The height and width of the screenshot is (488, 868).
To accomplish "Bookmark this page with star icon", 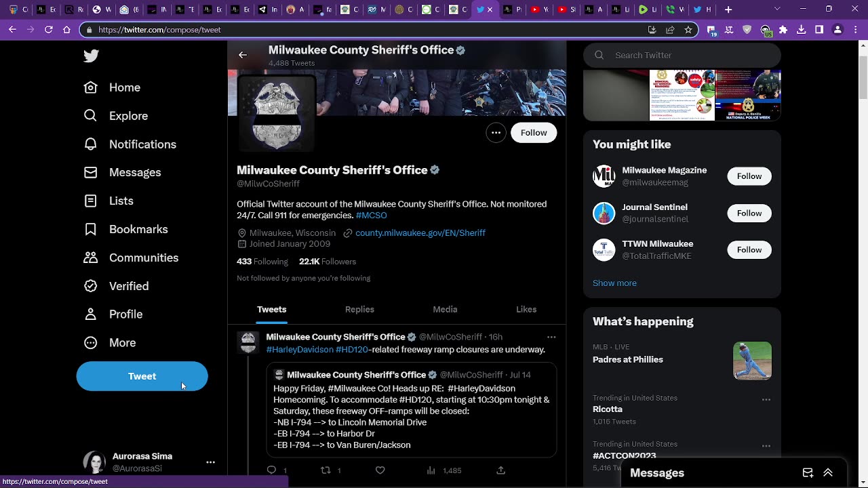I will 688,30.
